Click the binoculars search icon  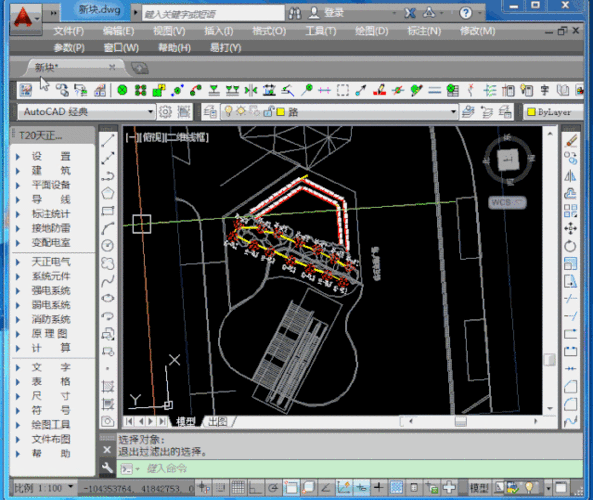pos(295,13)
